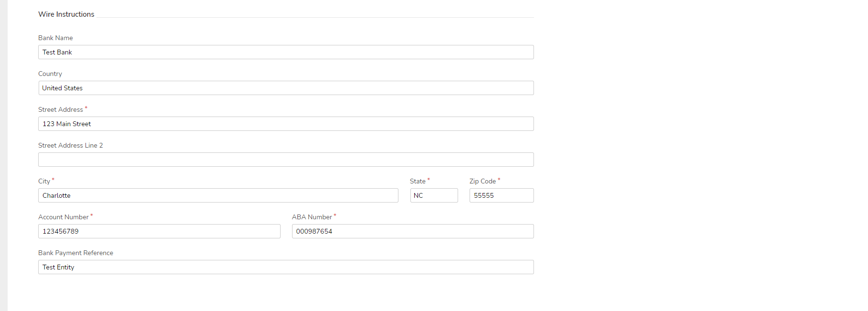
Task: Click the Bank Name input field
Action: [285, 52]
